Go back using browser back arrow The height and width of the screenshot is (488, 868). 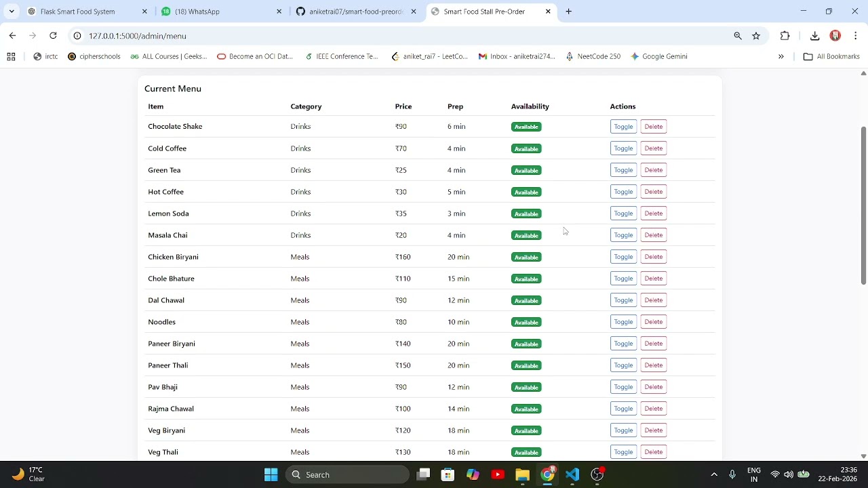pos(12,36)
